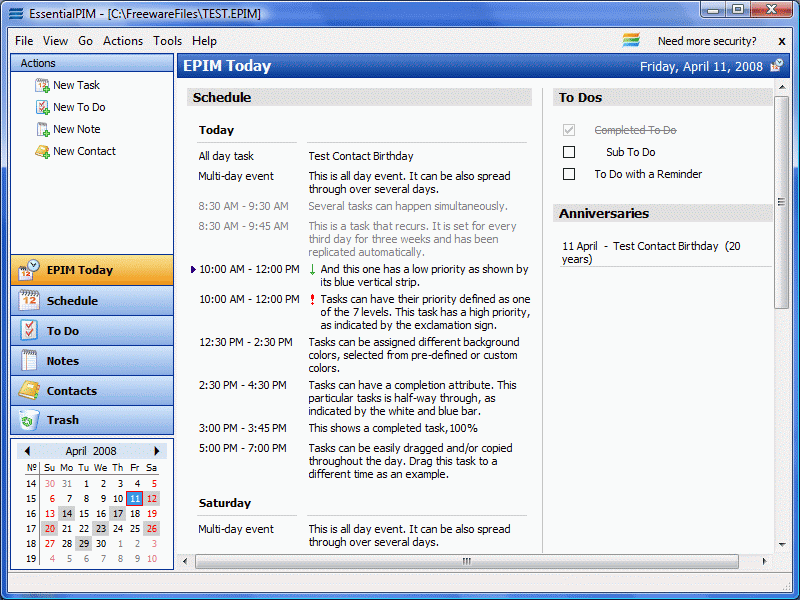Click the colored stack icon beside Need more security

pos(631,40)
